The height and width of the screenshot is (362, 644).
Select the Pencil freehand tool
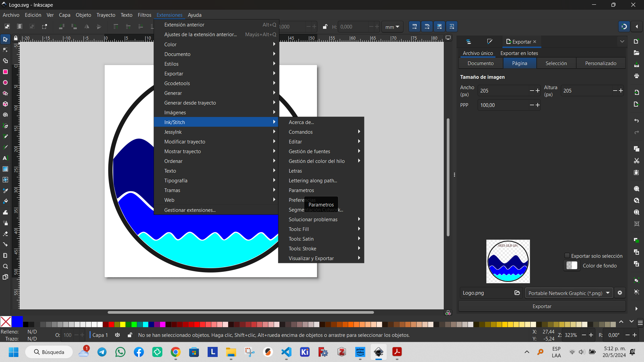[5, 136]
